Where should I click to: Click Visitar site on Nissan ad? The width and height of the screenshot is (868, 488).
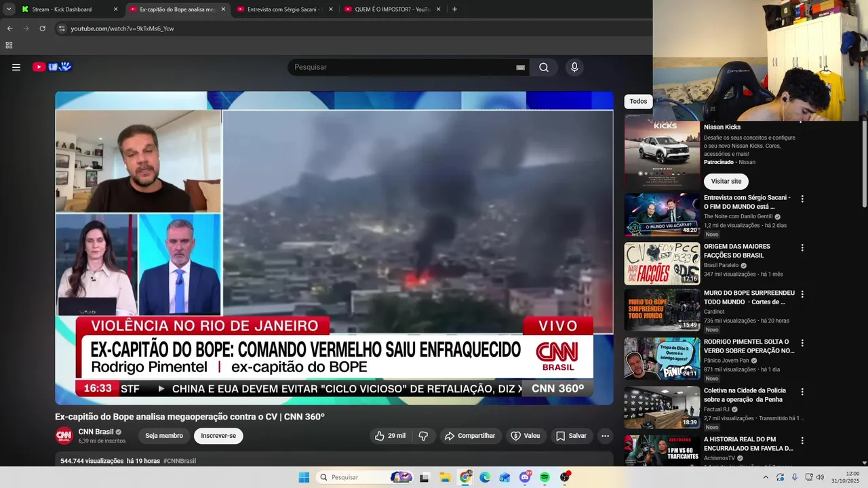[726, 182]
